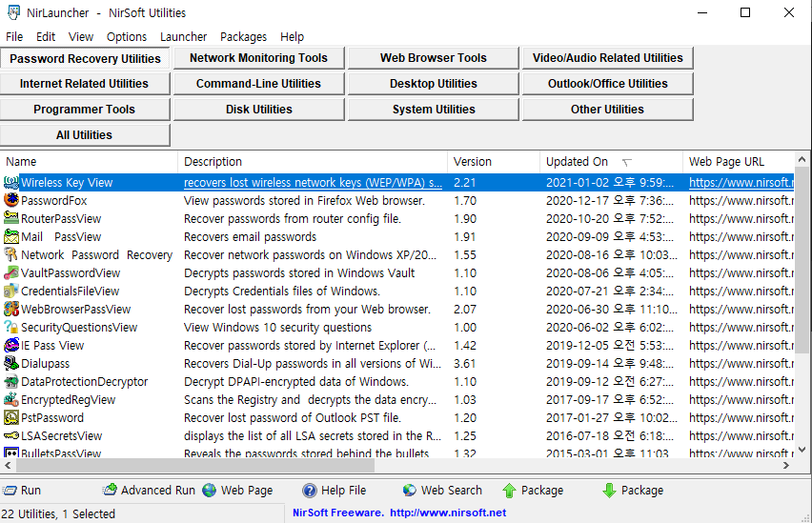Show the All Utilities category
Viewport: 812px width, 523px height.
click(x=85, y=135)
